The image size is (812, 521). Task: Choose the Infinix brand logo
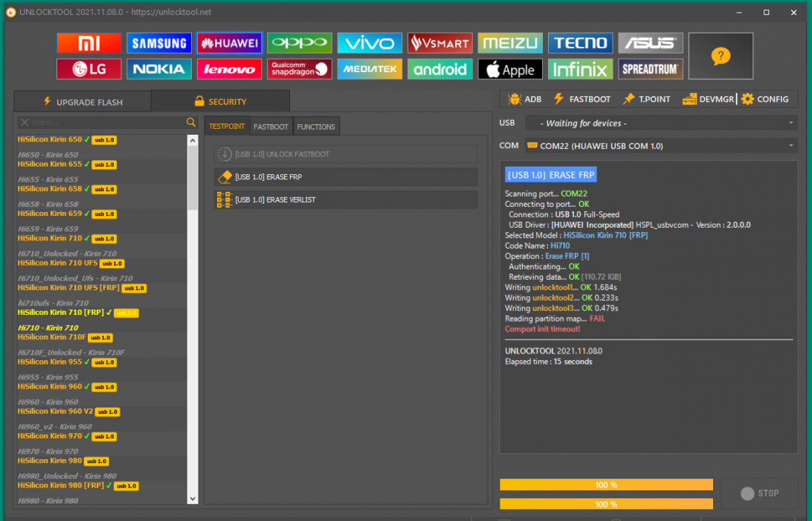580,69
